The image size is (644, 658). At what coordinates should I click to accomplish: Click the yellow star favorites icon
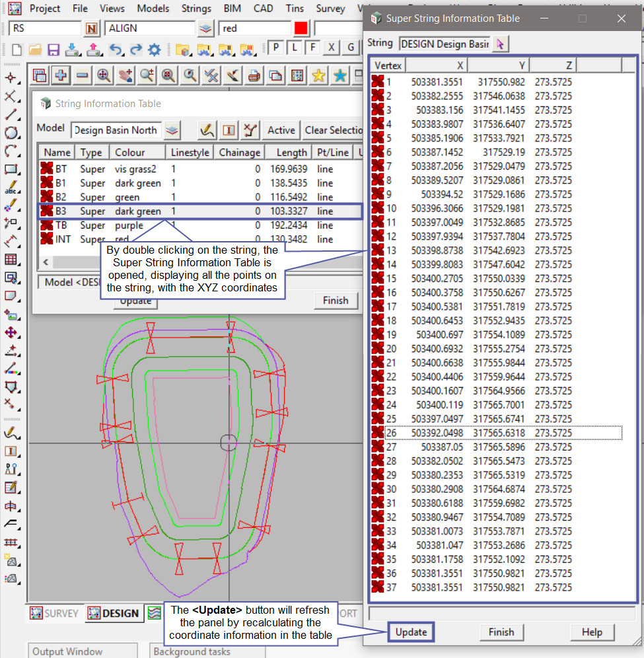318,75
